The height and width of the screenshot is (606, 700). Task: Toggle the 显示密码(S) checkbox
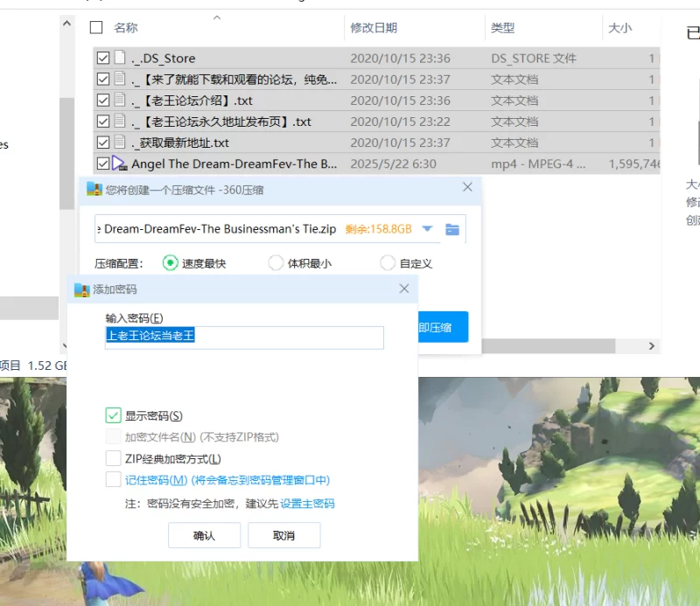click(113, 415)
